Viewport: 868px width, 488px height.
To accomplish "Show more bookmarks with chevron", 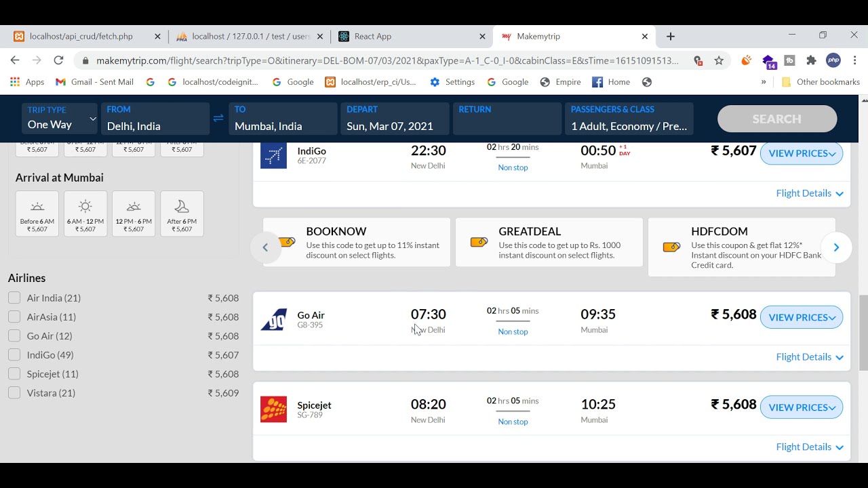I will coord(764,82).
